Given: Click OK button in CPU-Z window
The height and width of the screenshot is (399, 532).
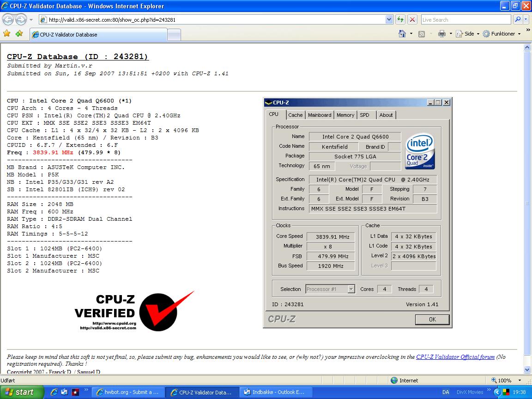Looking at the screenshot, I should click(x=432, y=319).
